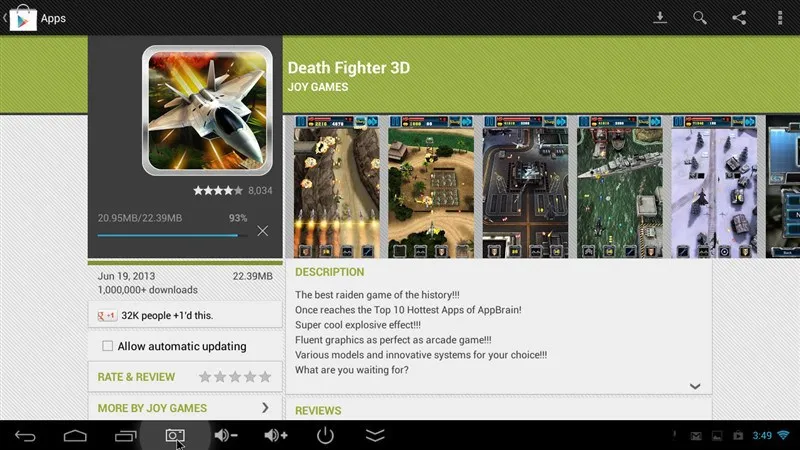Viewport: 800px width, 450px height.
Task: Tap the power button icon
Action: click(x=325, y=435)
